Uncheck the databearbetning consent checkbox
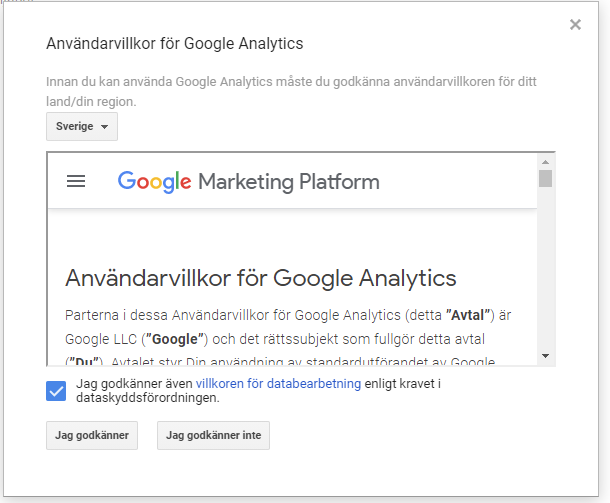 point(56,391)
